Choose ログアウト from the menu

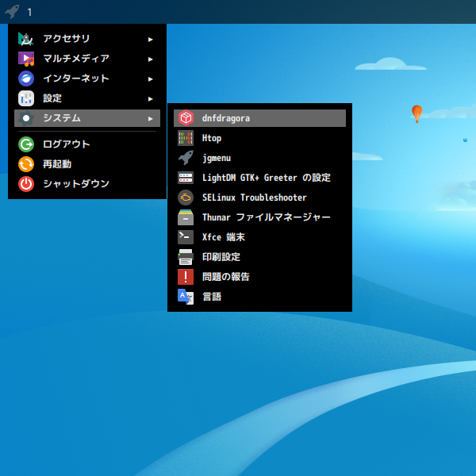67,144
